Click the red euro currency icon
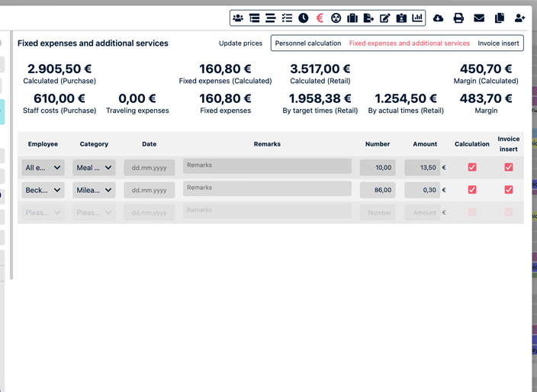This screenshot has height=392, width=537. 320,18
